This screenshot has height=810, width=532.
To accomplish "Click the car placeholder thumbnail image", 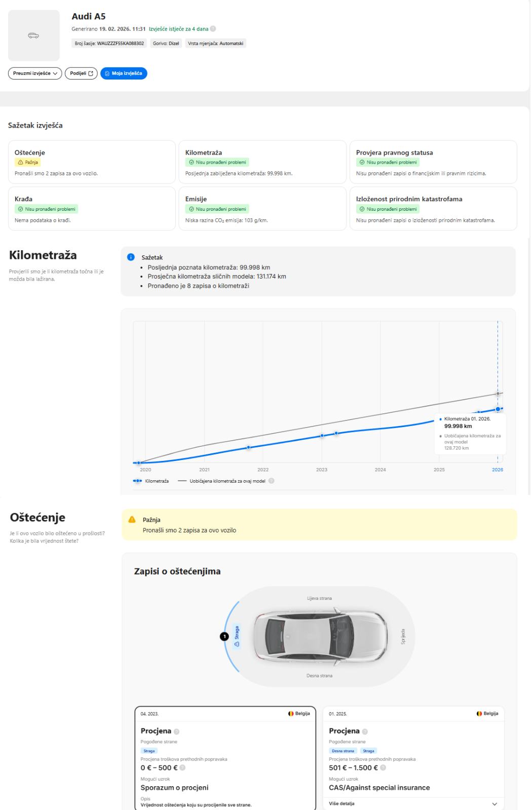I will tap(34, 35).
